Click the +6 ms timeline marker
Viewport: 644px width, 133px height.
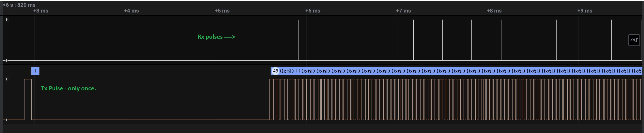coord(313,11)
